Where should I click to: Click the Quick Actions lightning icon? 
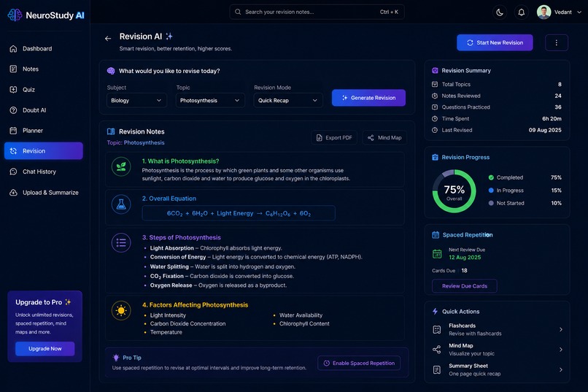pos(435,312)
